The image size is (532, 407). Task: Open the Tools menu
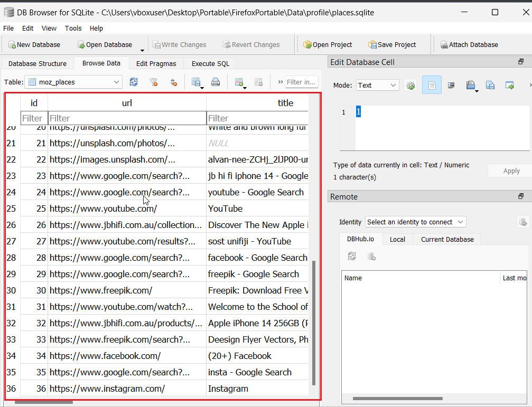click(73, 28)
